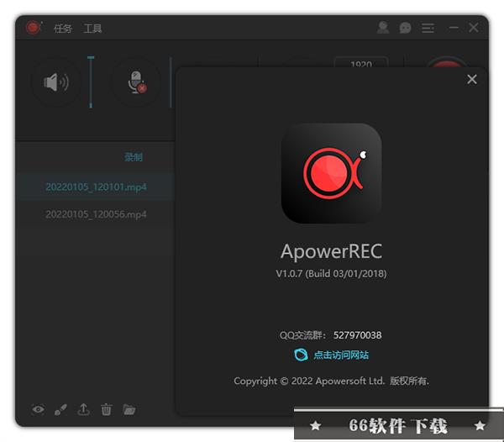Upload the selected recording
The image size is (504, 442).
[83, 409]
